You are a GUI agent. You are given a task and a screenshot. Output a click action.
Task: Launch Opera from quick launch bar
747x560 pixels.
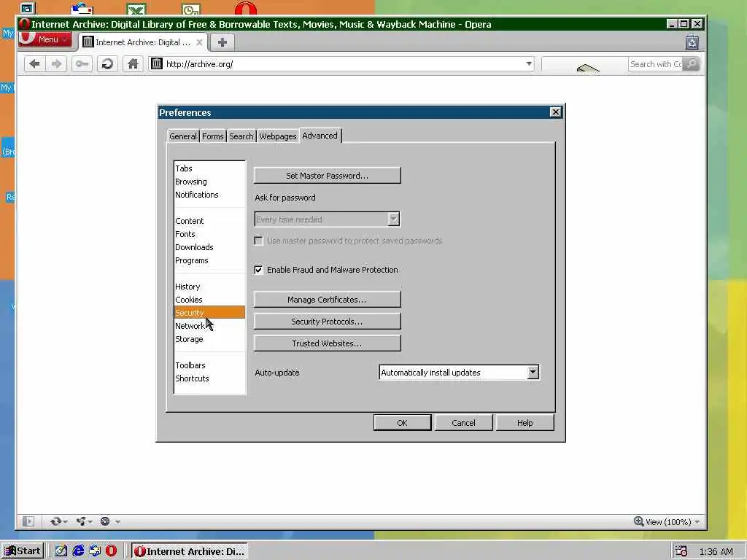click(x=111, y=551)
